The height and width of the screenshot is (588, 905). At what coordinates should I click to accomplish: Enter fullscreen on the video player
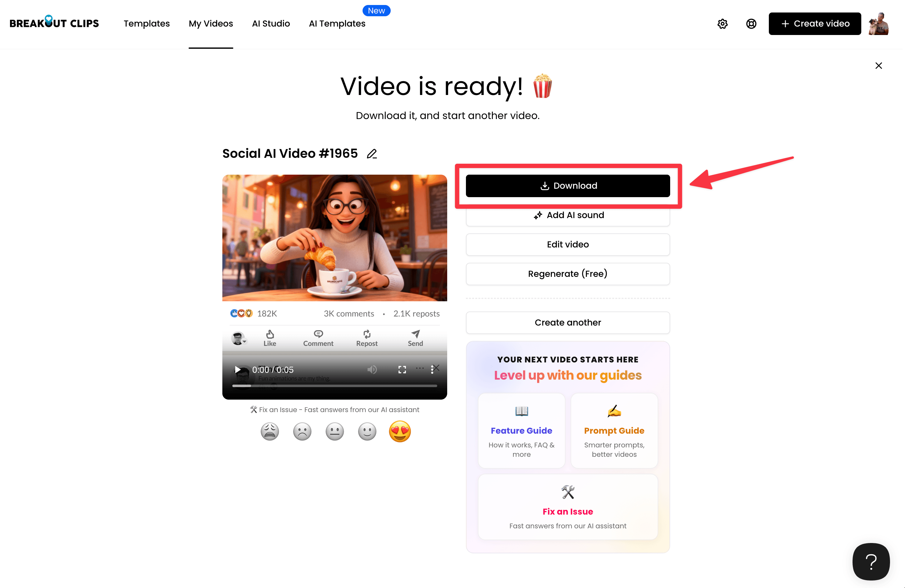pos(402,369)
